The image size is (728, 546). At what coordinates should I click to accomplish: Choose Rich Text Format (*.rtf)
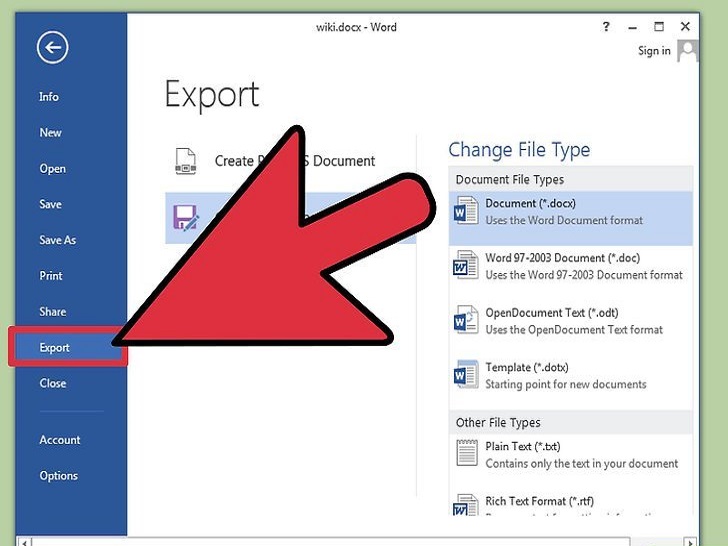571,503
